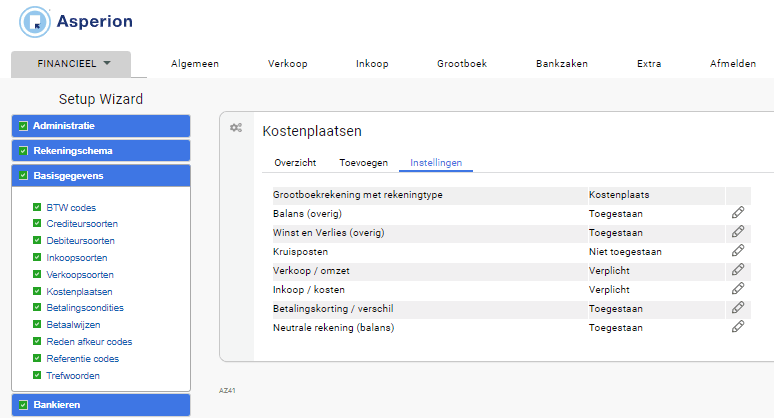
Task: Select the Instellingen tab
Action: (x=436, y=162)
